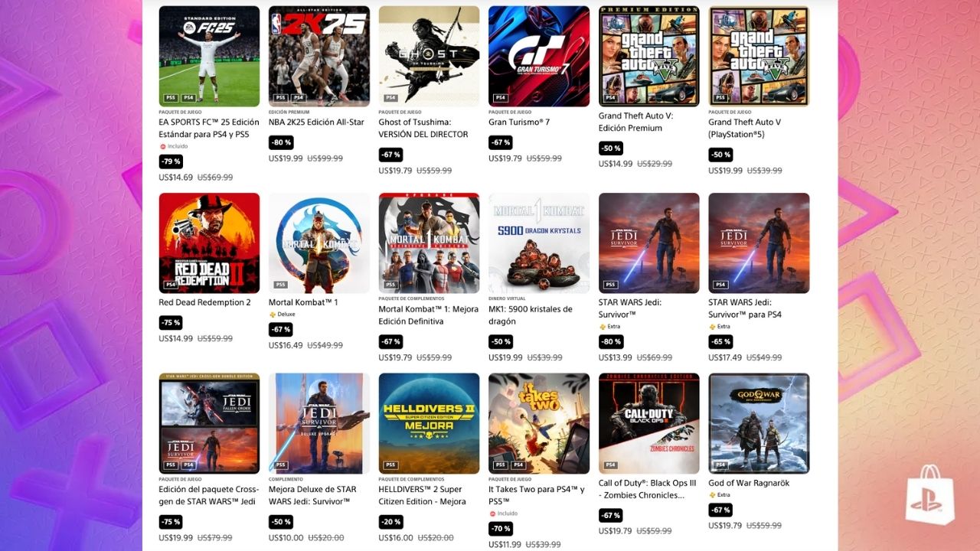Click the PlayStation Store bag logo
The height and width of the screenshot is (551, 980).
[930, 495]
